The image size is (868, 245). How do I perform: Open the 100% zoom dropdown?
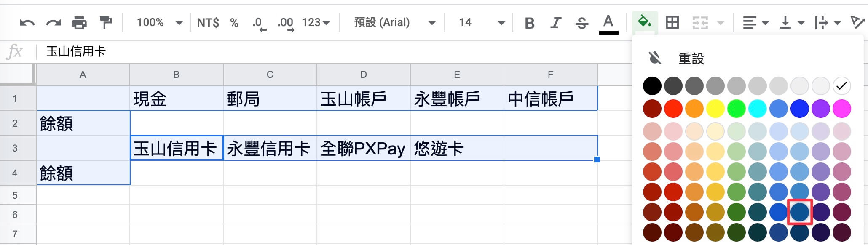(159, 23)
